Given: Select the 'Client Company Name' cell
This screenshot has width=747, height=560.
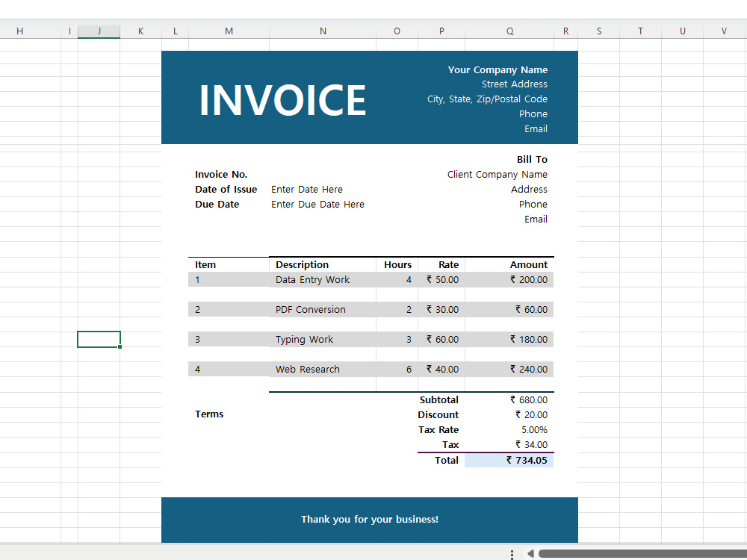Looking at the screenshot, I should tap(497, 174).
